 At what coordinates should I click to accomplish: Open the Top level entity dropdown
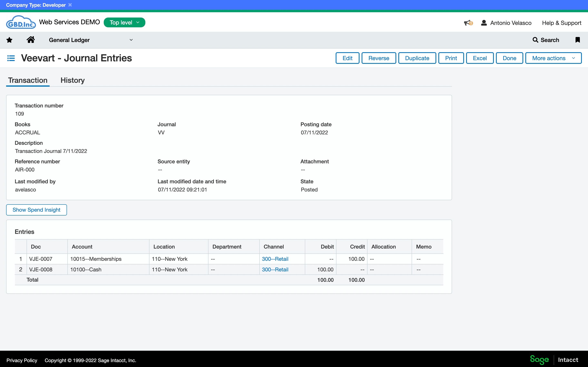coord(124,22)
